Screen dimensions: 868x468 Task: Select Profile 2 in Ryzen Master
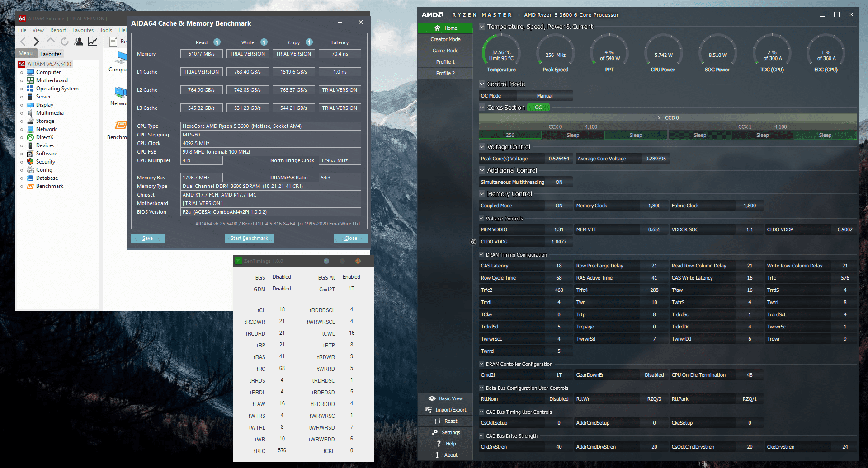point(445,73)
